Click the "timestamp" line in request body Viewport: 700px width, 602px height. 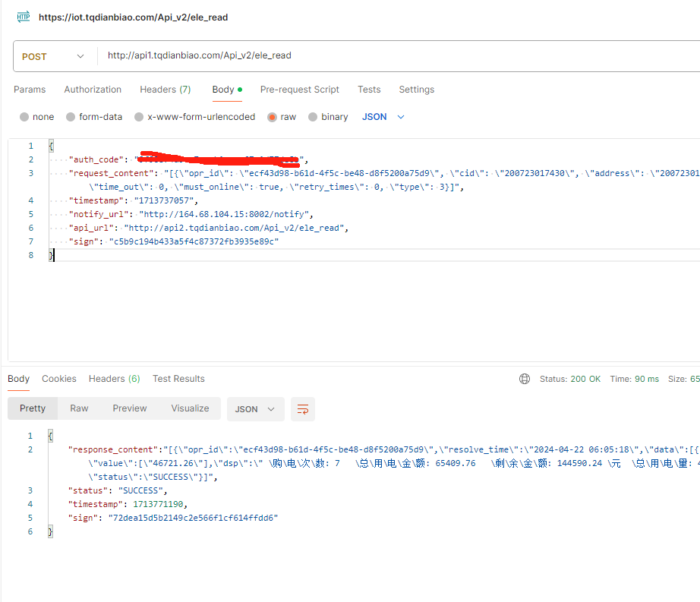[x=133, y=201]
